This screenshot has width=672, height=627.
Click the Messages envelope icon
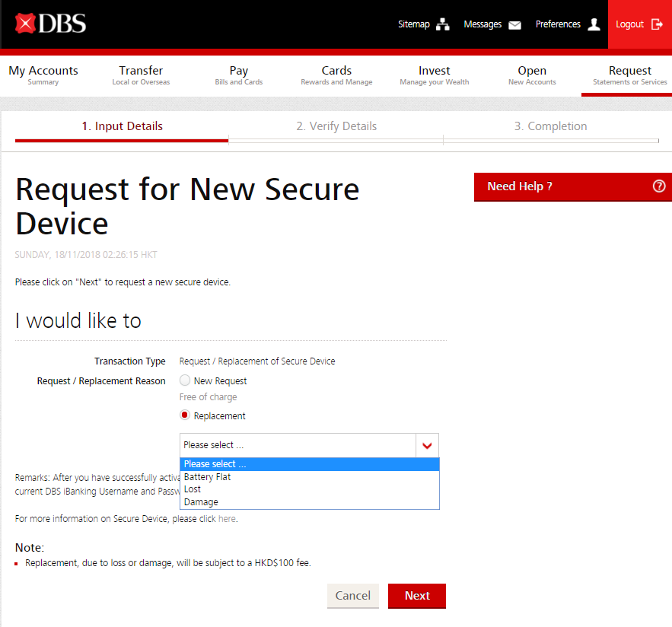click(515, 24)
